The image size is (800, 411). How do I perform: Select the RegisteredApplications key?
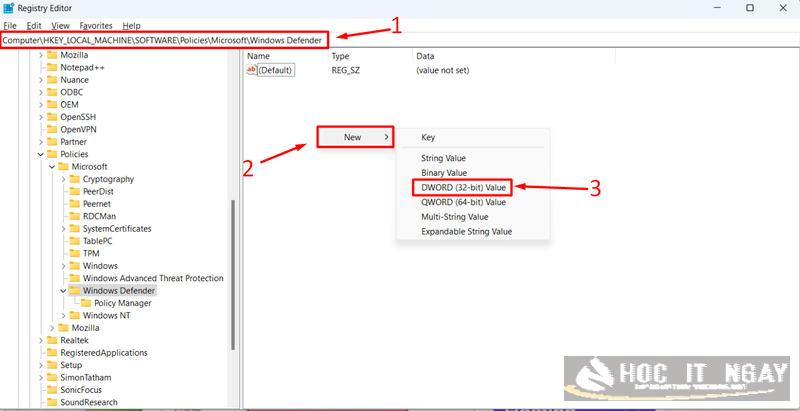point(104,353)
